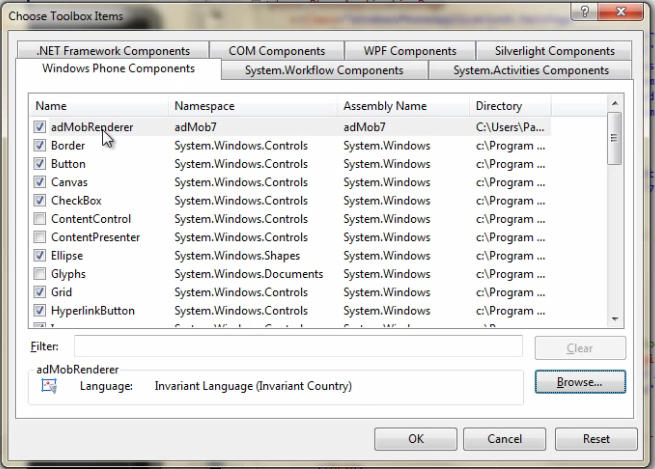Select the ContentControl row name
655x469 pixels.
[91, 219]
